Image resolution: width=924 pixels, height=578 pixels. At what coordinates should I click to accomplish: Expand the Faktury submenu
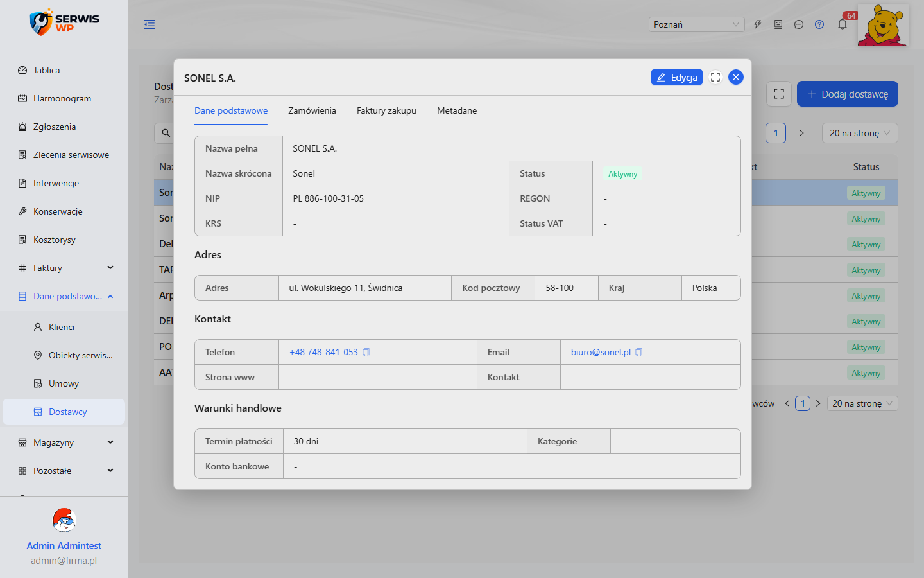pyautogui.click(x=64, y=268)
